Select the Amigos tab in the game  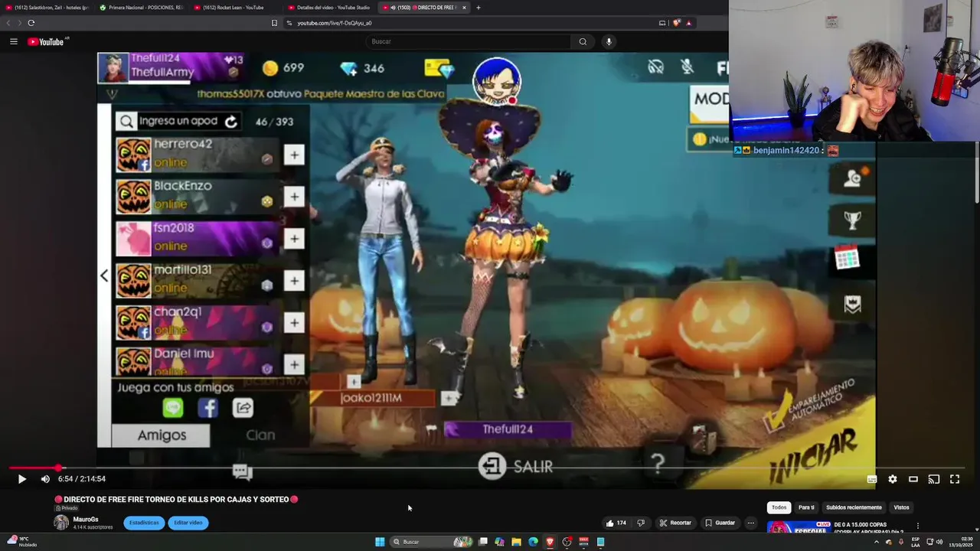161,435
